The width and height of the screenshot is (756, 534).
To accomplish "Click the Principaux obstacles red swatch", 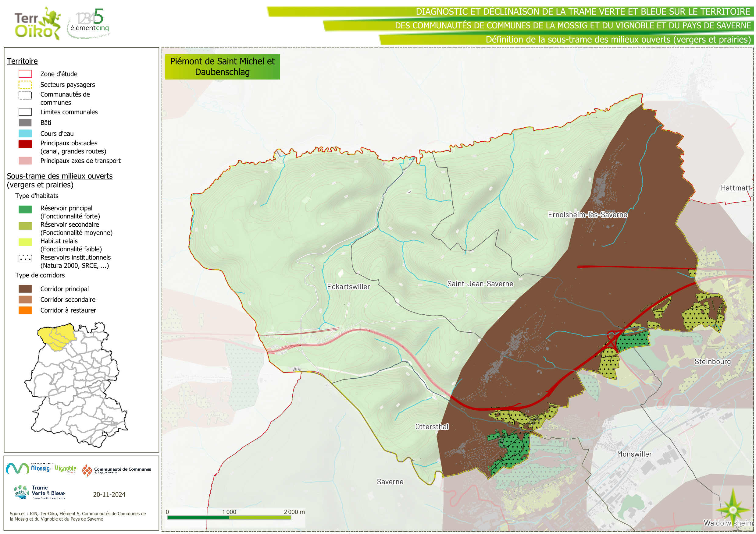I will 25,144.
